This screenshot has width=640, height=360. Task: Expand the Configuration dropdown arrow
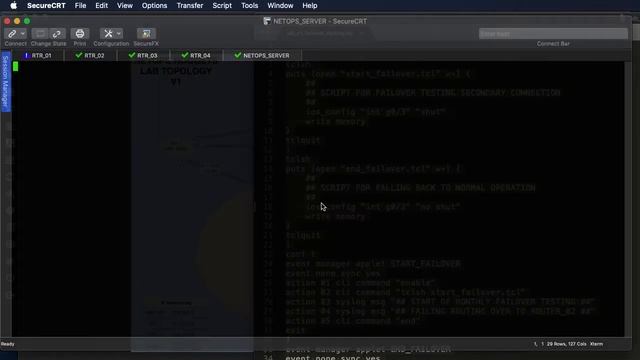tap(118, 34)
